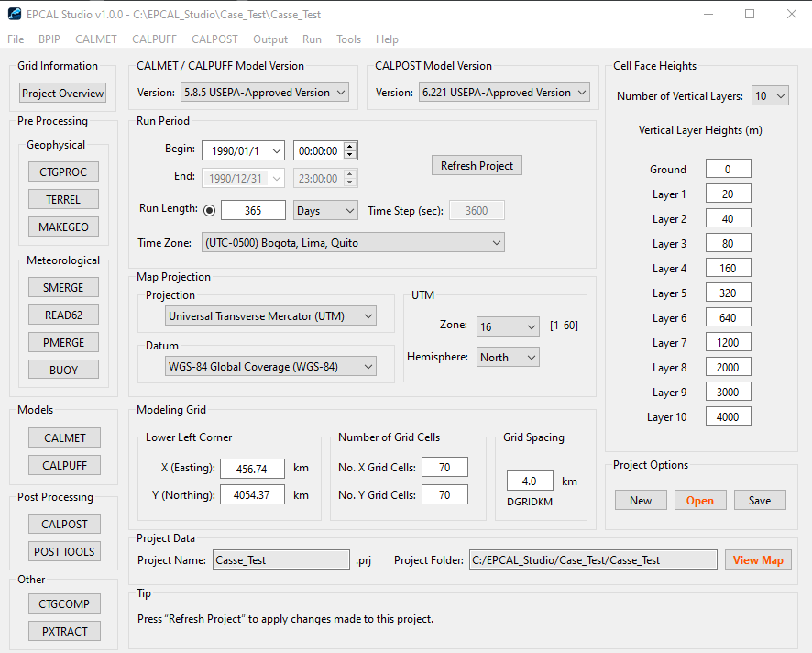The width and height of the screenshot is (812, 653).
Task: Click the EPCAL Studio title bar app icon
Action: (x=15, y=14)
